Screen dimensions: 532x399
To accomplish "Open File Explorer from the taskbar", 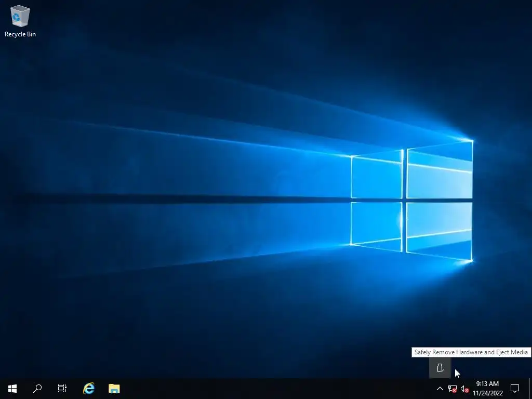I will click(x=114, y=389).
